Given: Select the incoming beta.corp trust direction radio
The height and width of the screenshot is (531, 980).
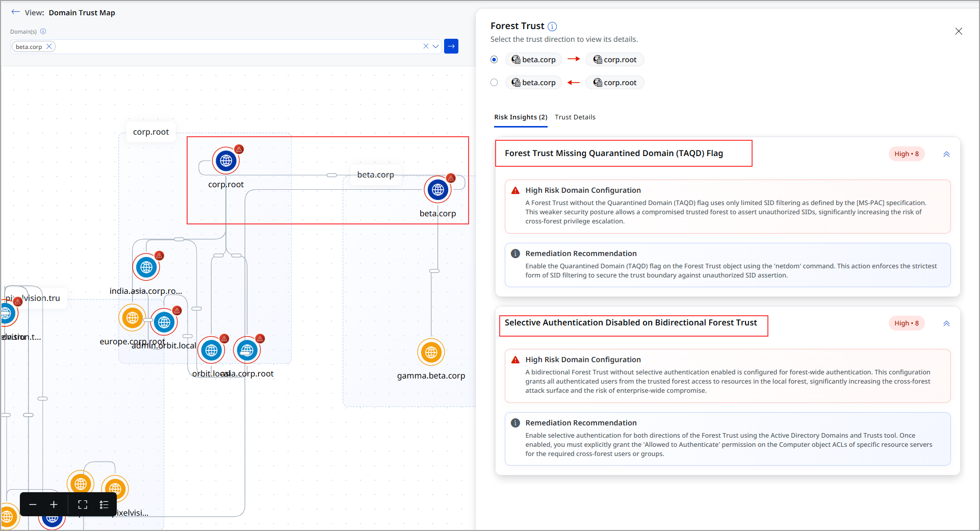Looking at the screenshot, I should 494,82.
